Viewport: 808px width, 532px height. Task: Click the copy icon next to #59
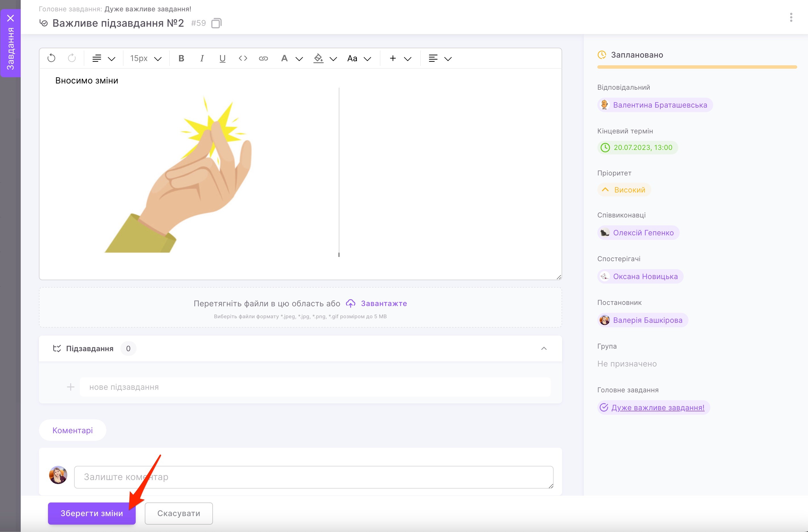coord(216,23)
